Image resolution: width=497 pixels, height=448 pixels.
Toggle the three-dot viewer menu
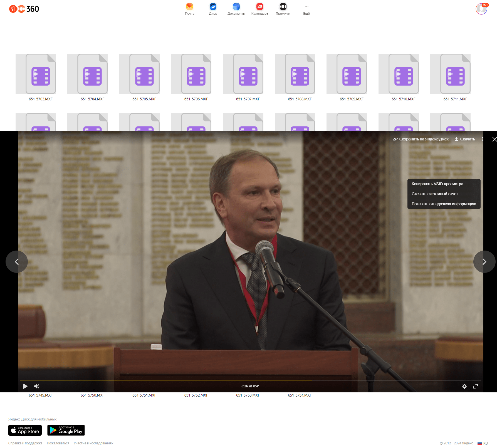tap(483, 139)
